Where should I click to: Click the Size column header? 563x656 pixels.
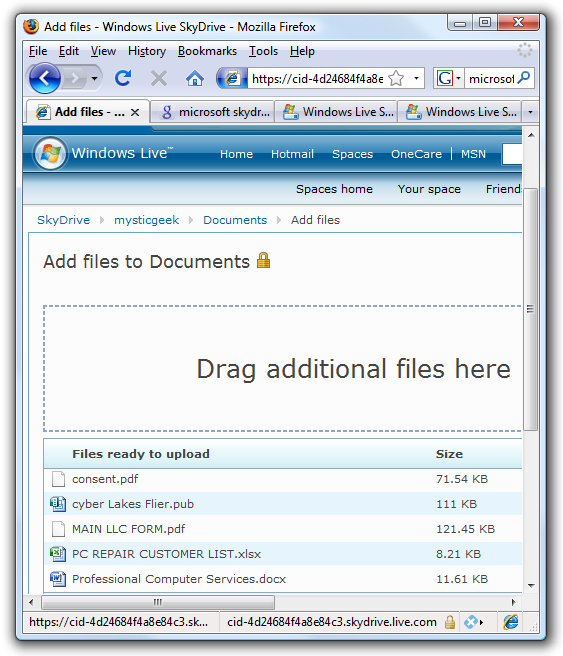point(449,454)
